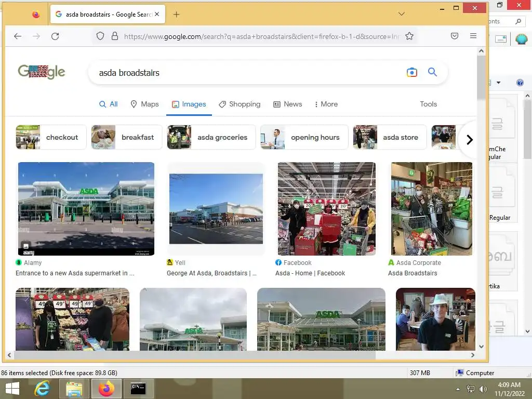Viewport: 532px width, 399px height.
Task: Click the site security padlock icon
Action: point(115,36)
